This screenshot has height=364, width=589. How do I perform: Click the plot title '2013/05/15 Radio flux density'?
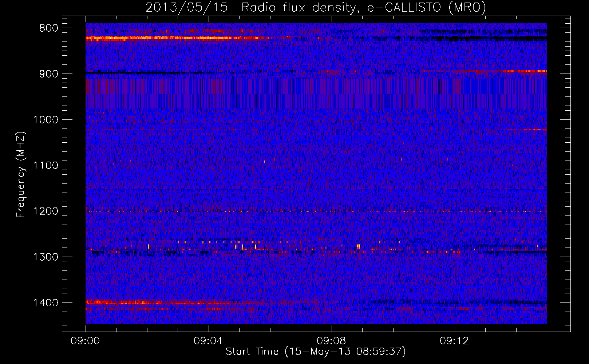[250, 8]
